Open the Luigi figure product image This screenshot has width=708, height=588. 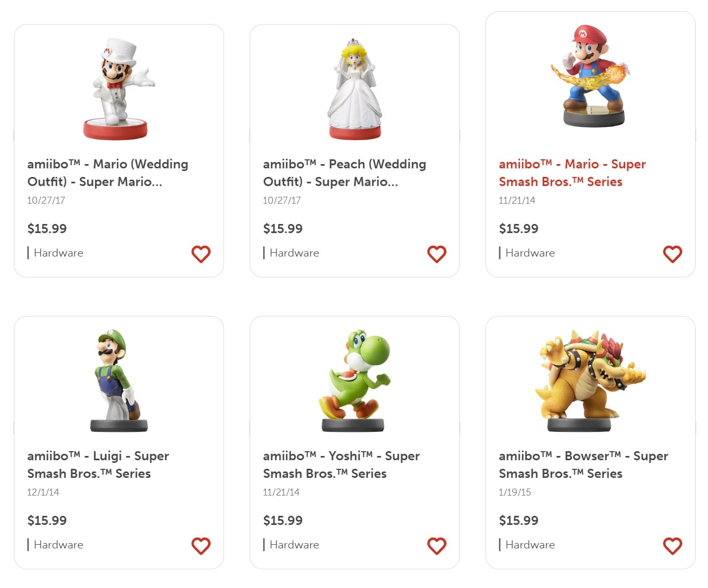pyautogui.click(x=119, y=381)
